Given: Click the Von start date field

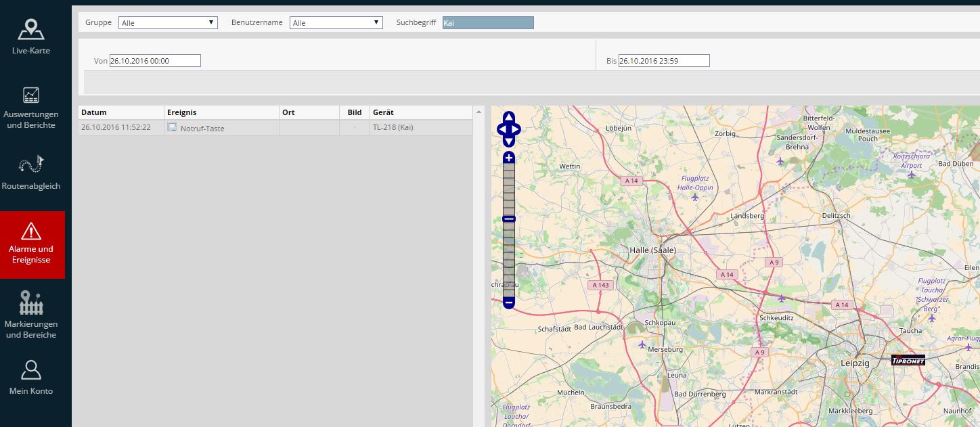Looking at the screenshot, I should tap(155, 61).
